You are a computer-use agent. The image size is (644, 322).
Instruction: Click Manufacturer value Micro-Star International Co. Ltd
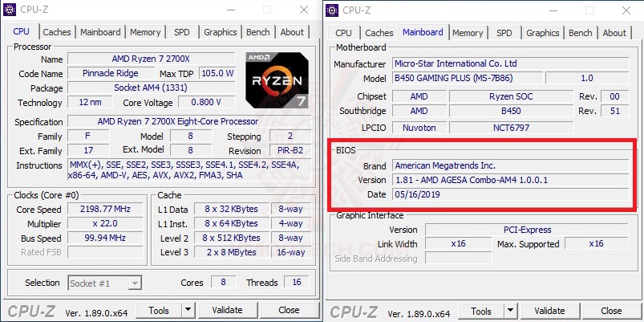[511, 63]
